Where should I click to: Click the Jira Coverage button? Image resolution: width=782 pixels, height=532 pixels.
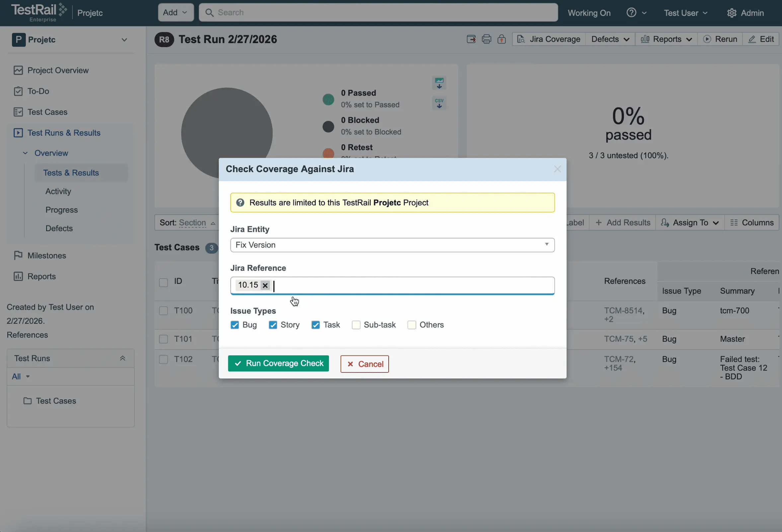point(548,39)
